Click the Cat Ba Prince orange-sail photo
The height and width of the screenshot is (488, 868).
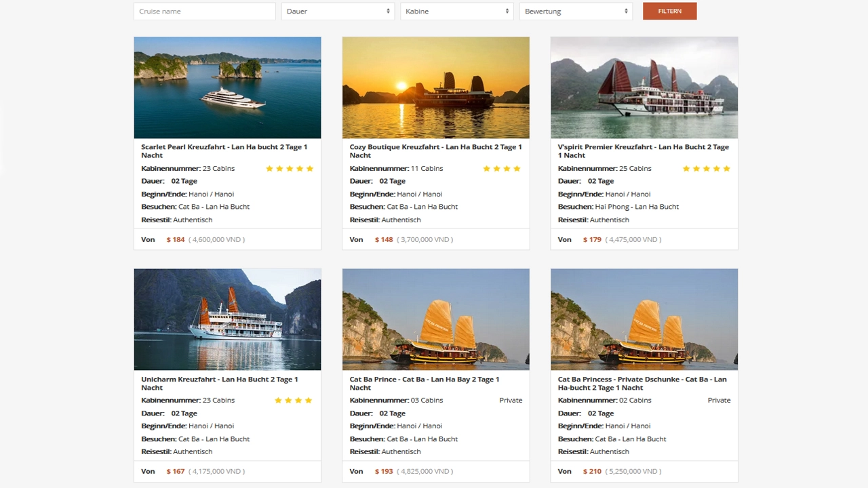coord(435,319)
